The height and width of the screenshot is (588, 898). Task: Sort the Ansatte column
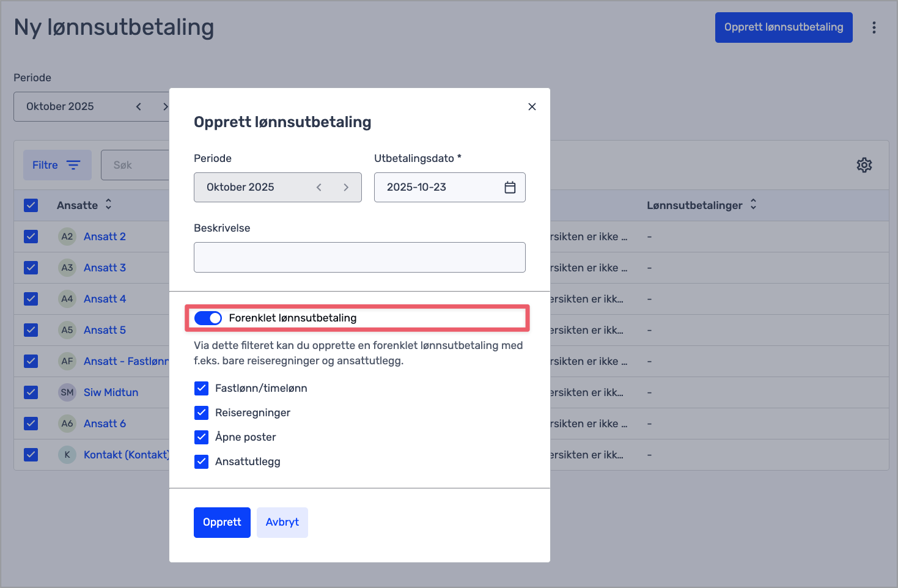108,205
